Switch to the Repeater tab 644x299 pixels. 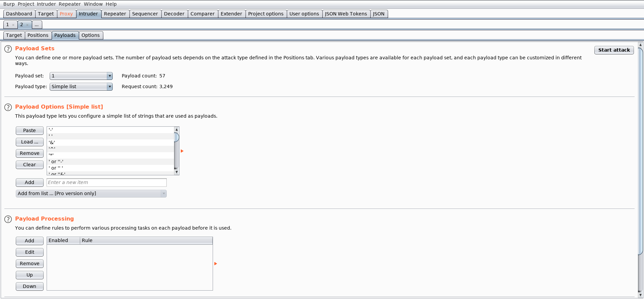pyautogui.click(x=115, y=14)
